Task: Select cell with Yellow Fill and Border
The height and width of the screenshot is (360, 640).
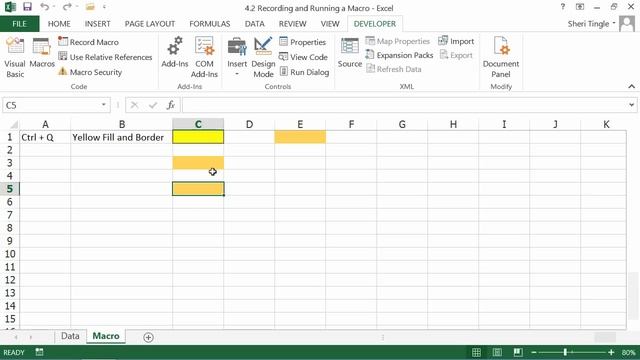Action: coord(122,137)
